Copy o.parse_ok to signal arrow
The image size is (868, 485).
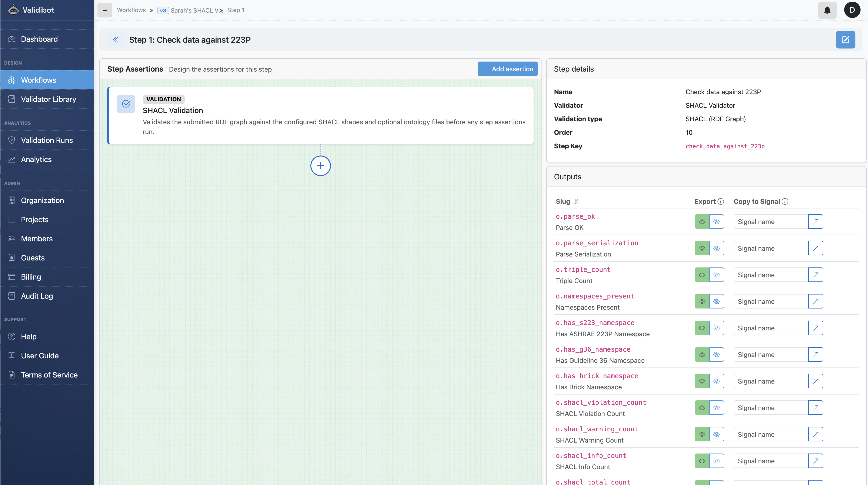(x=816, y=222)
